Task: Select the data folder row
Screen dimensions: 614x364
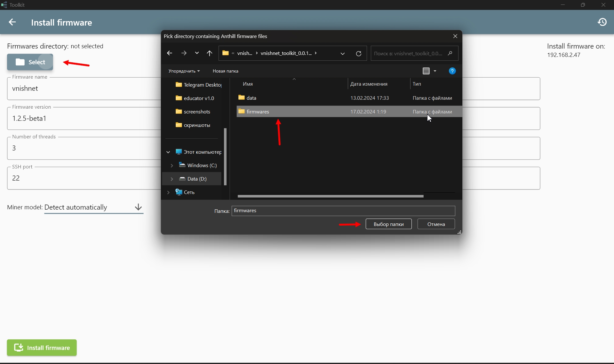Action: pyautogui.click(x=349, y=98)
